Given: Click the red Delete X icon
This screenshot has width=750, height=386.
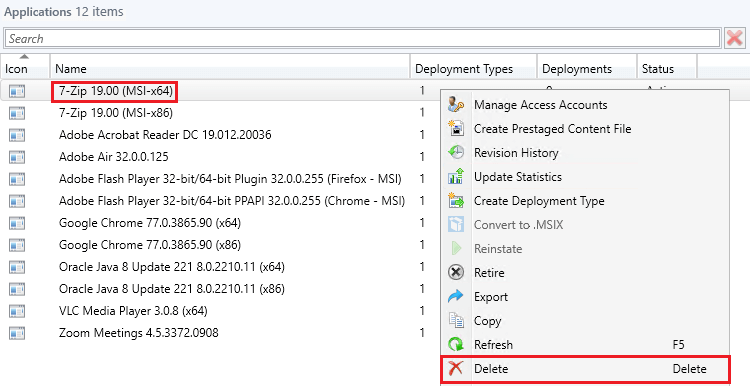Looking at the screenshot, I should point(456,369).
